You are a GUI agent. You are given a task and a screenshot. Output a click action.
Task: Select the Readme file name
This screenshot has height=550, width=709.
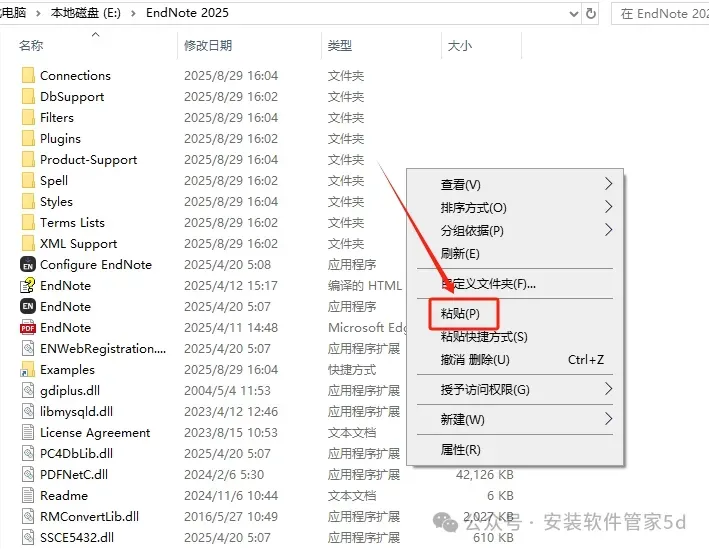coord(64,496)
